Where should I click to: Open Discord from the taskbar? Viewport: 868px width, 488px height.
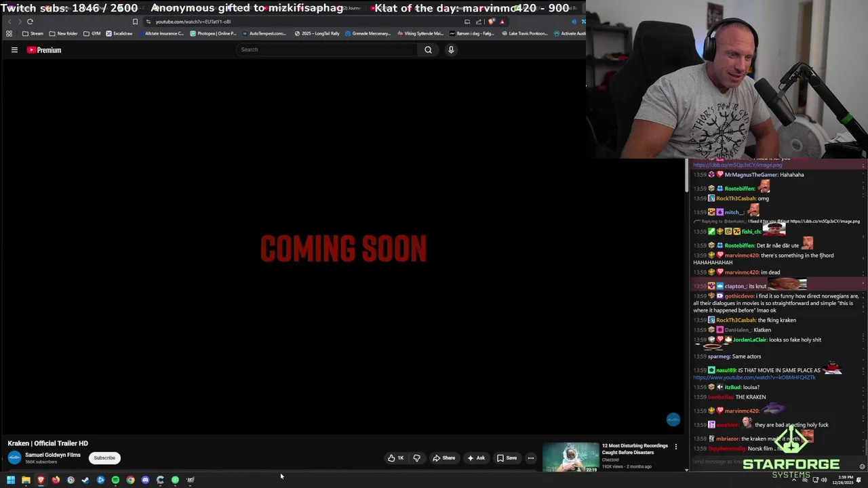tap(145, 480)
